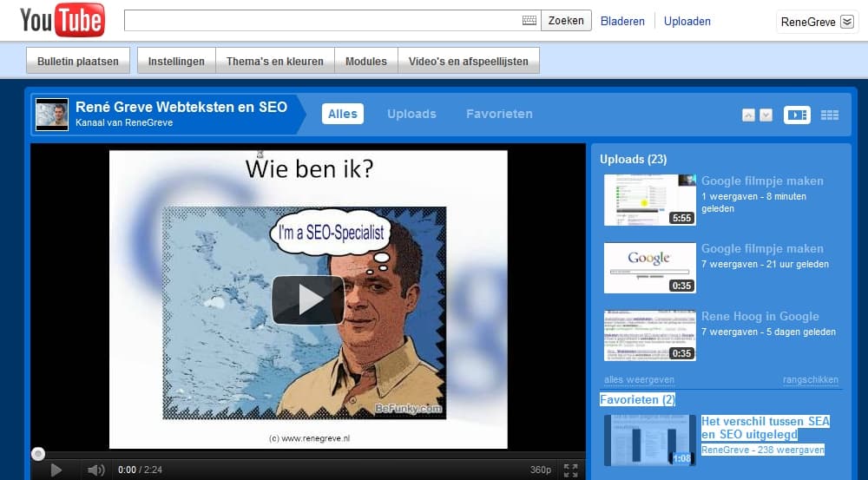Select the Uploads tab

click(x=411, y=114)
